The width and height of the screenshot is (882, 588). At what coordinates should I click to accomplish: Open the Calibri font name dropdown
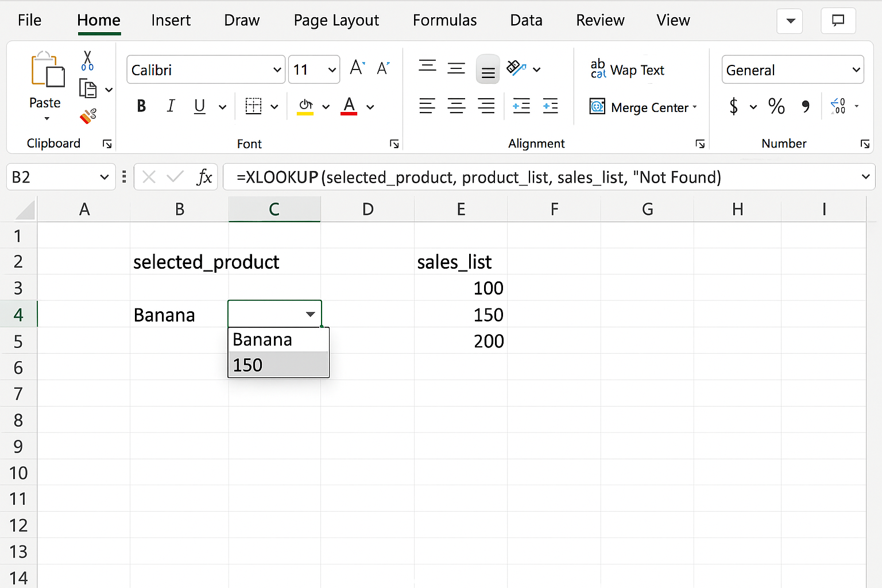(277, 70)
